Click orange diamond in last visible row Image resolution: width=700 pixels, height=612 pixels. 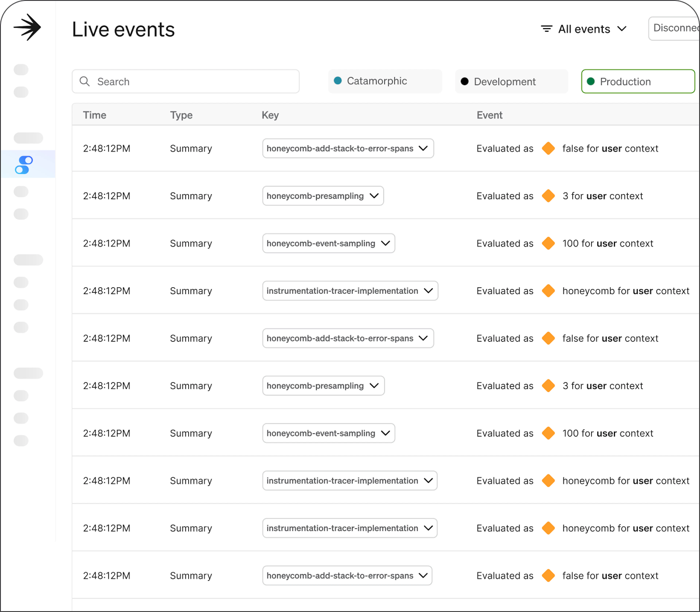point(548,575)
